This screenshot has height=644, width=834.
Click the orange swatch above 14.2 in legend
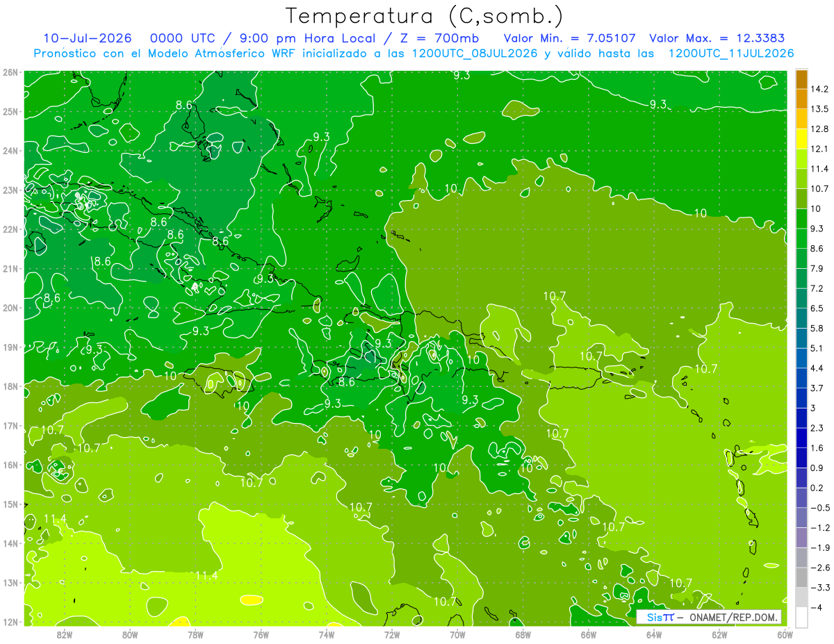[801, 79]
